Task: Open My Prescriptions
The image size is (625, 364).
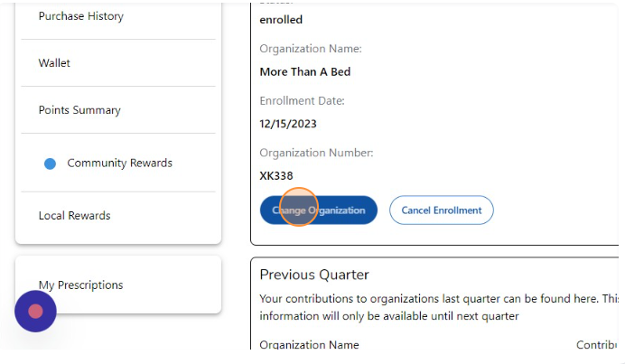Action: coord(80,285)
